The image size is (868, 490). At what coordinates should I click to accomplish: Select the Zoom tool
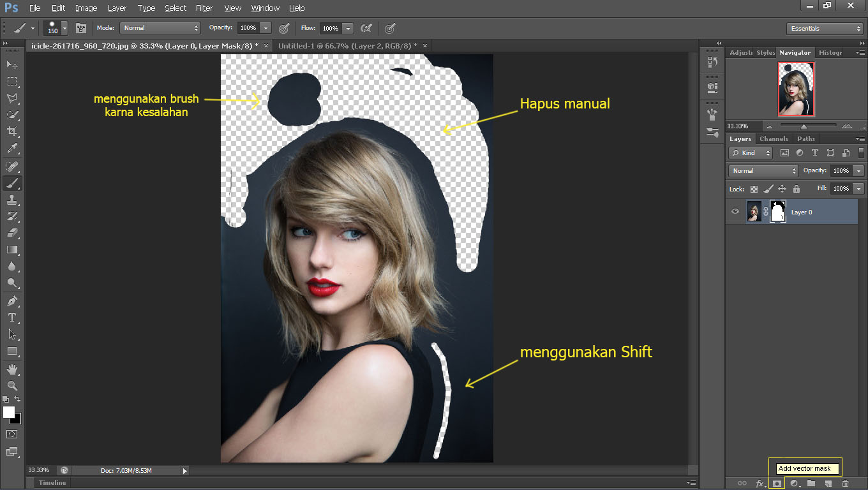[12, 386]
